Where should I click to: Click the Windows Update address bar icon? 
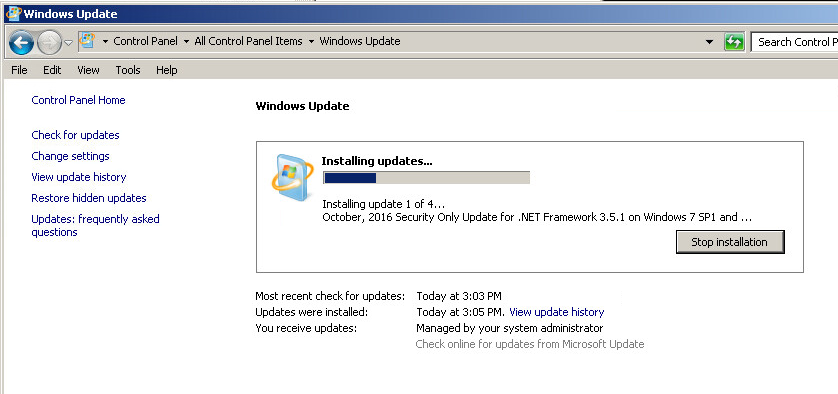tap(87, 41)
